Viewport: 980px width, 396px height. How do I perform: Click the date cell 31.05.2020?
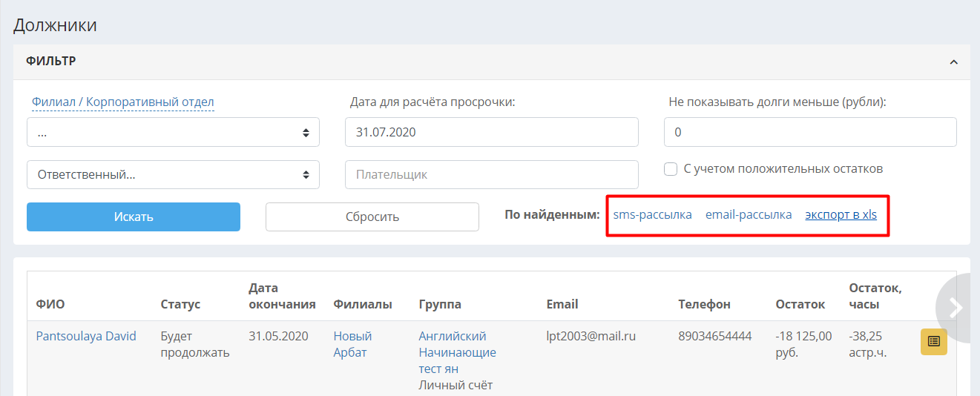(x=278, y=336)
